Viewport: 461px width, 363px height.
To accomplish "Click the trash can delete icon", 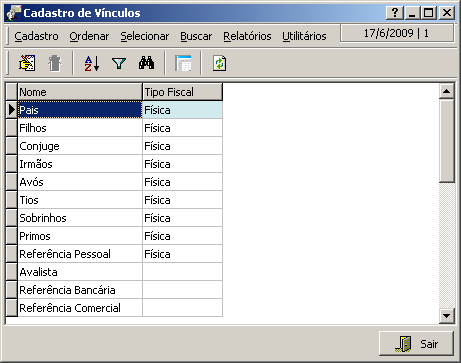I will point(54,63).
